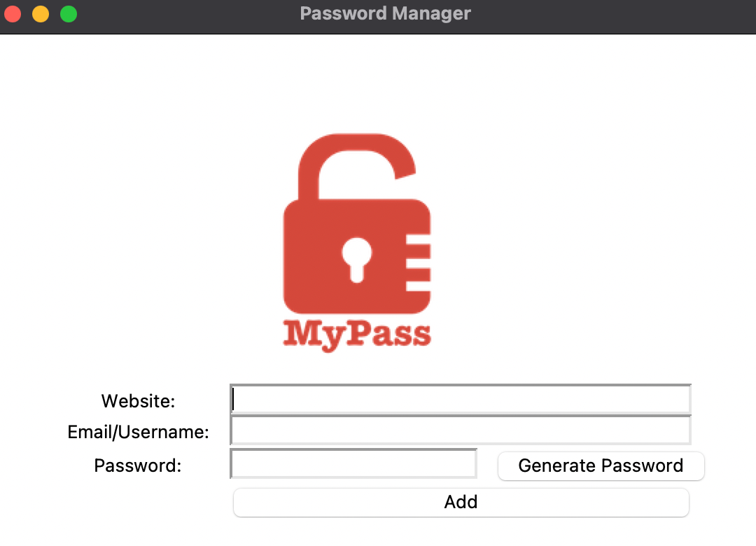Viewport: 756px width, 546px height.
Task: Click the green zoom traffic light button
Action: pyautogui.click(x=68, y=13)
